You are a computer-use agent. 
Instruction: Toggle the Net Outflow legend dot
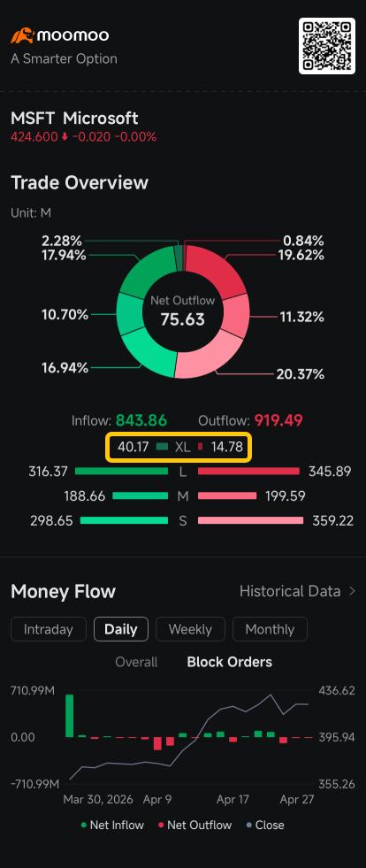coord(161,826)
